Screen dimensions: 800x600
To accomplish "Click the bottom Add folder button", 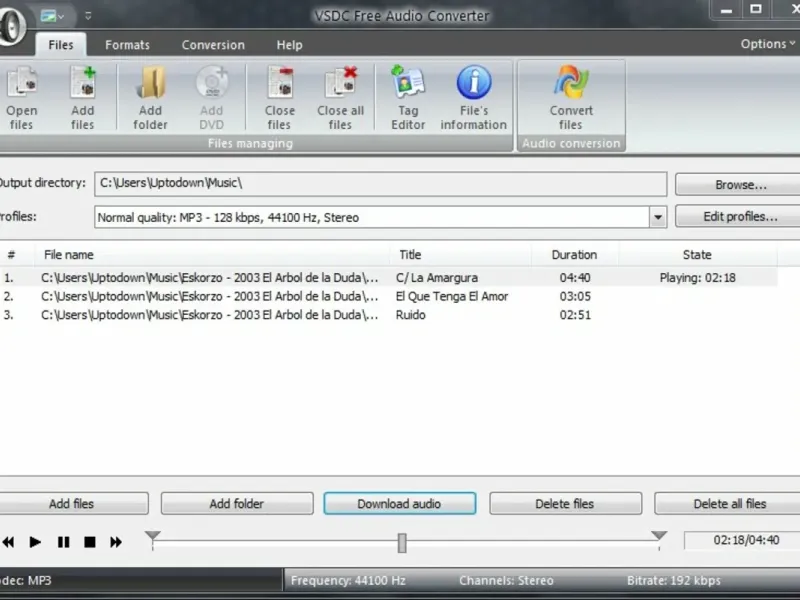I will [x=237, y=504].
